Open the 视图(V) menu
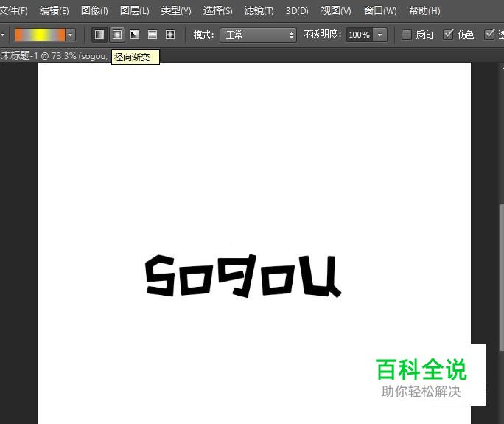This screenshot has width=504, height=424. click(x=336, y=10)
